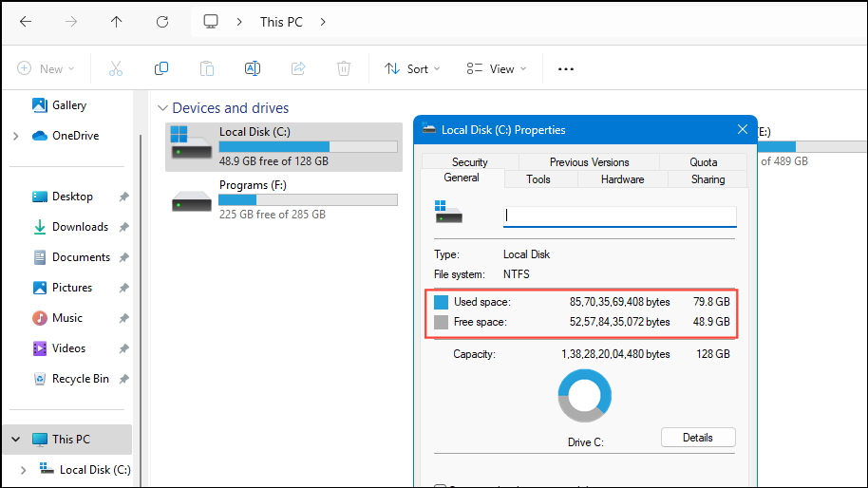Switch to the Tools tab

(538, 178)
